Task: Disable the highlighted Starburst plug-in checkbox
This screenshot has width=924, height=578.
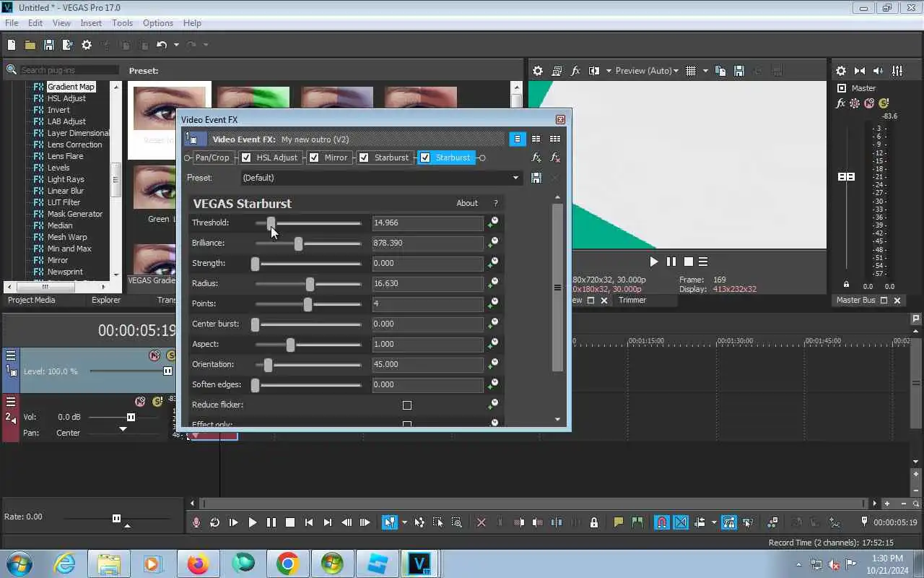Action: [425, 158]
